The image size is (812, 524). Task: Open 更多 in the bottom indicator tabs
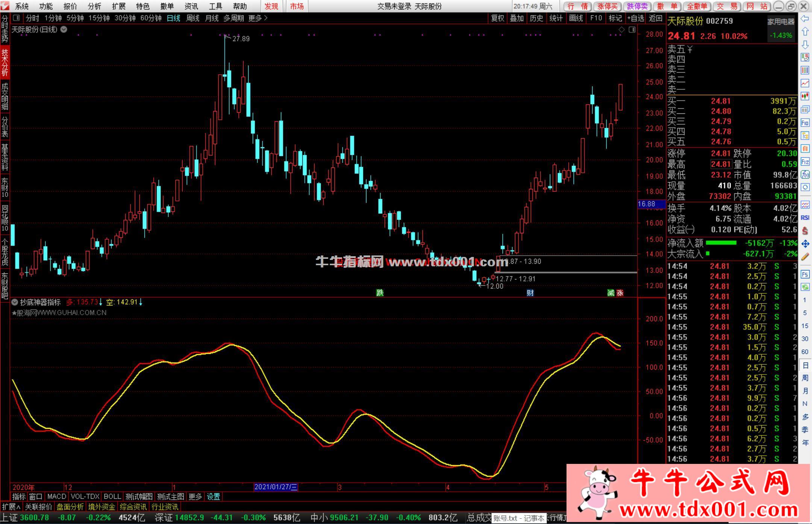195,497
